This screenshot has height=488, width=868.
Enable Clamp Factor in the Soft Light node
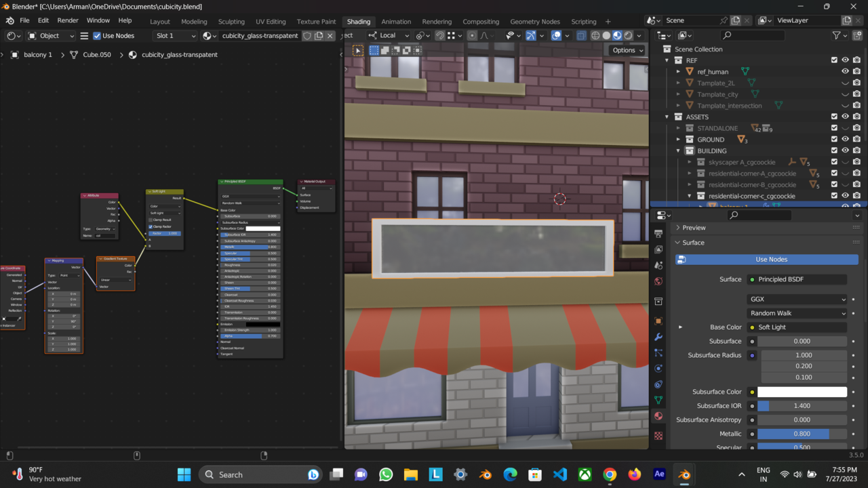coord(152,226)
